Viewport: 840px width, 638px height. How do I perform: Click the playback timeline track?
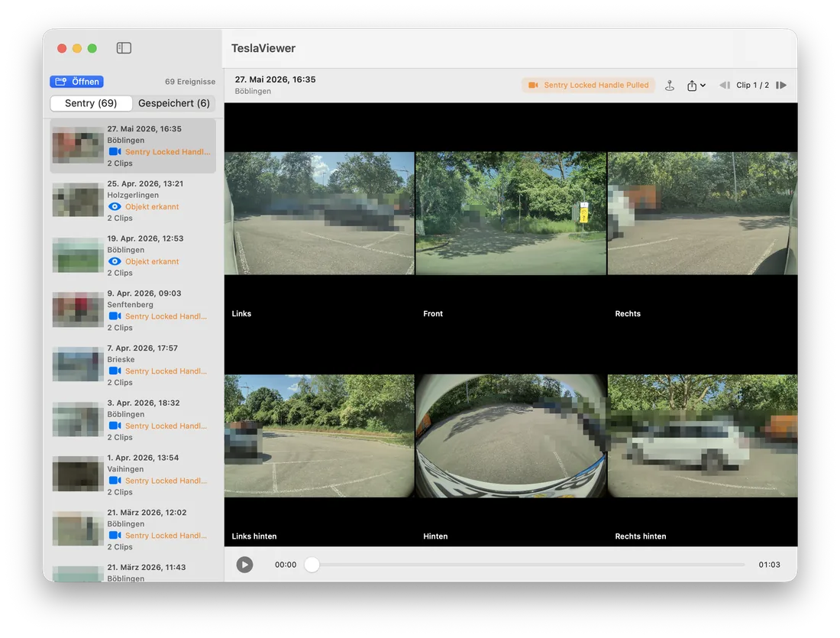528,565
